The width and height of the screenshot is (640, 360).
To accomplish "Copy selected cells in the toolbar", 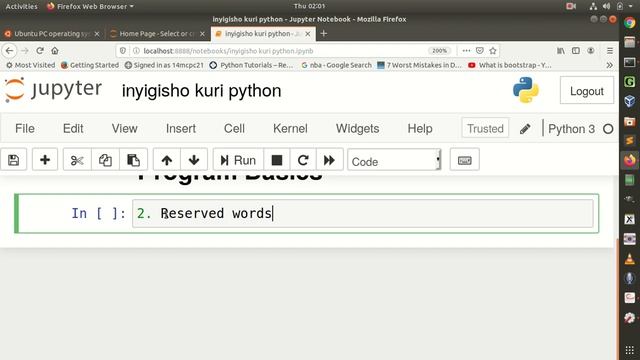I will pos(105,160).
